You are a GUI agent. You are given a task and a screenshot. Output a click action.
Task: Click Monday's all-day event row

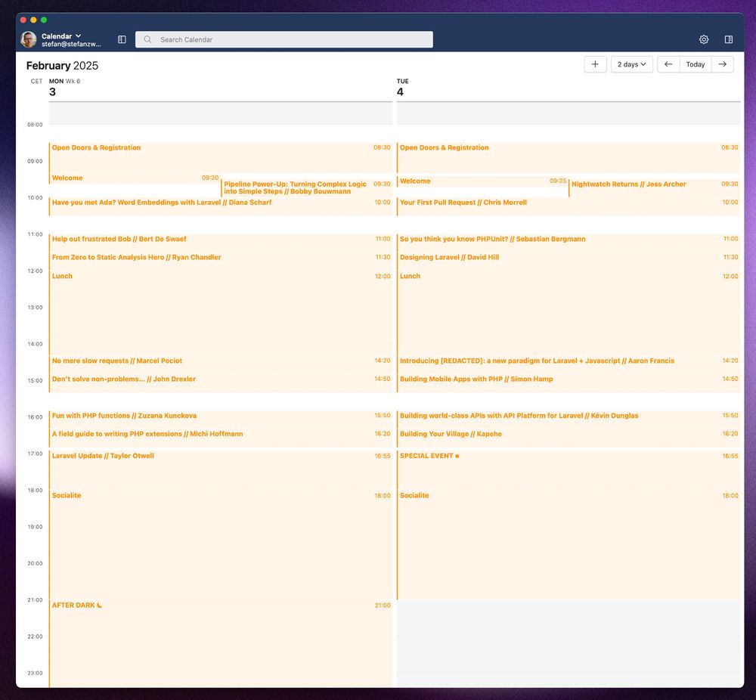pos(220,113)
